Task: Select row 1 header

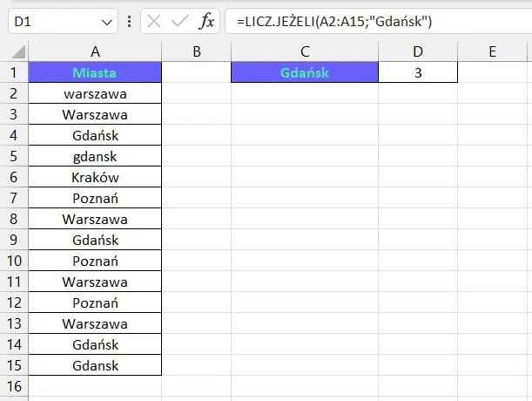Action: click(14, 73)
